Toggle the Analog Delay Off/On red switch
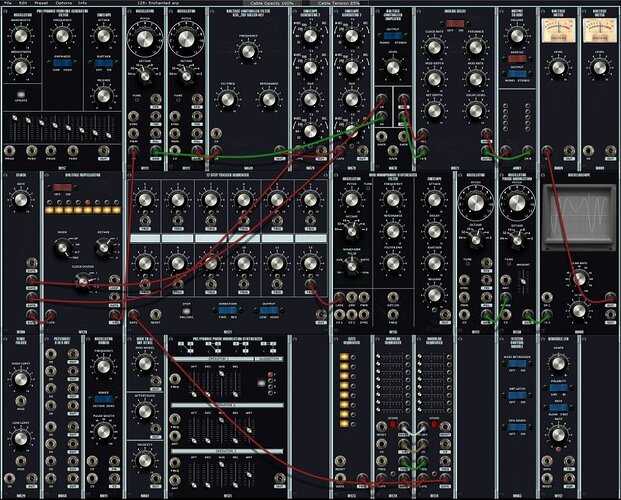This screenshot has height=500, width=621. (455, 23)
